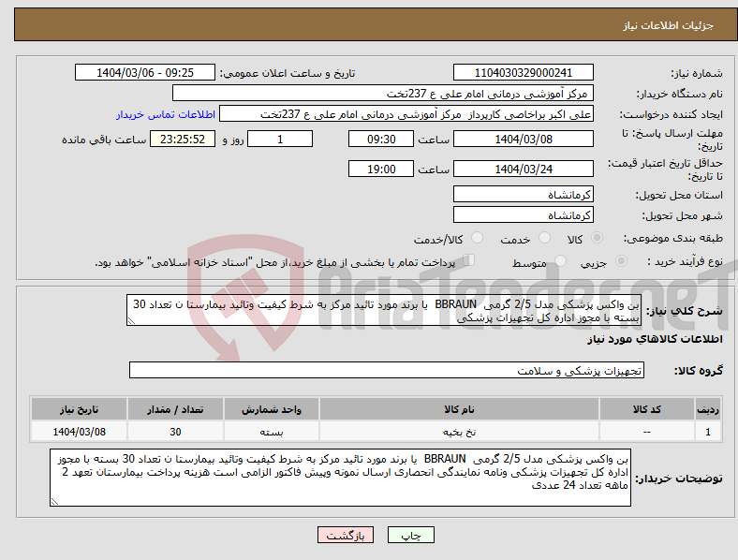Click the remaining time 23:25:52 field

coord(183,139)
